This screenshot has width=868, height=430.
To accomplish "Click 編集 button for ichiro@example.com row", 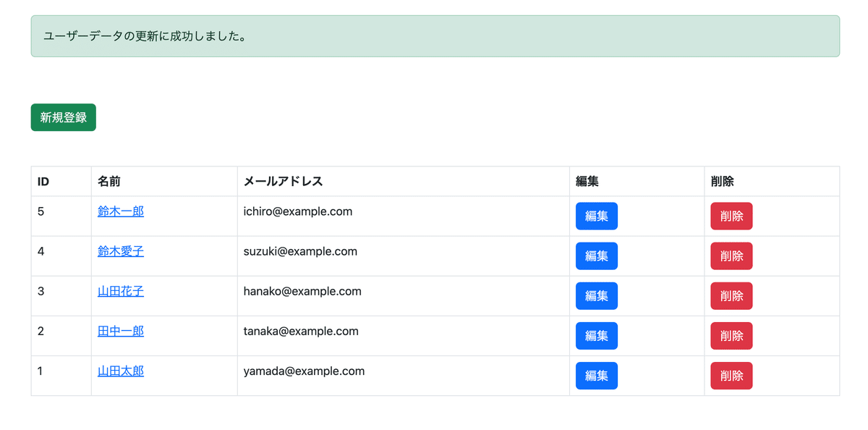I will (597, 216).
